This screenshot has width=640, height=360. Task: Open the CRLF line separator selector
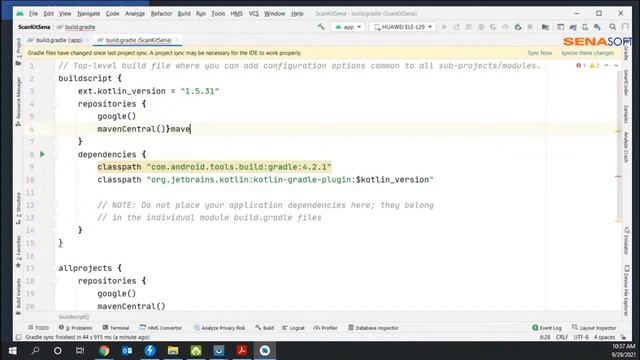tap(562, 337)
